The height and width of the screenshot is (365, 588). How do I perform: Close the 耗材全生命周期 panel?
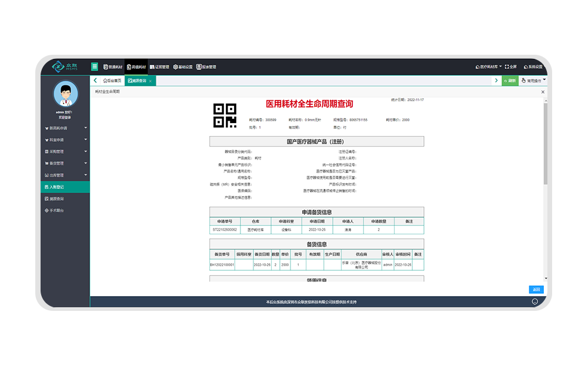click(543, 92)
